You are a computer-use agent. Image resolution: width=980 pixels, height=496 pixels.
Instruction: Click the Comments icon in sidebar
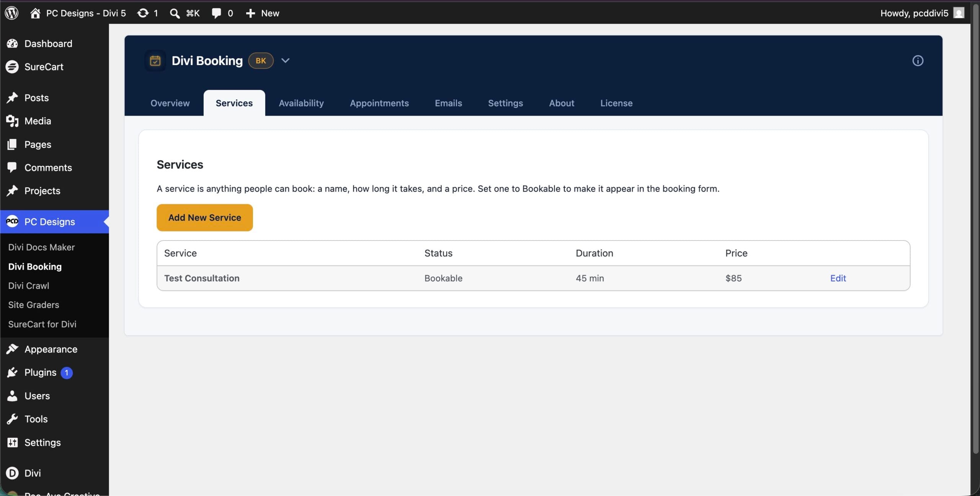pos(12,167)
